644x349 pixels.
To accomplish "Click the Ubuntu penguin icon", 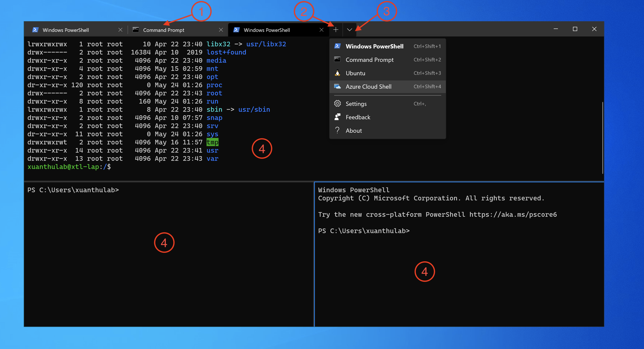I will [x=337, y=73].
